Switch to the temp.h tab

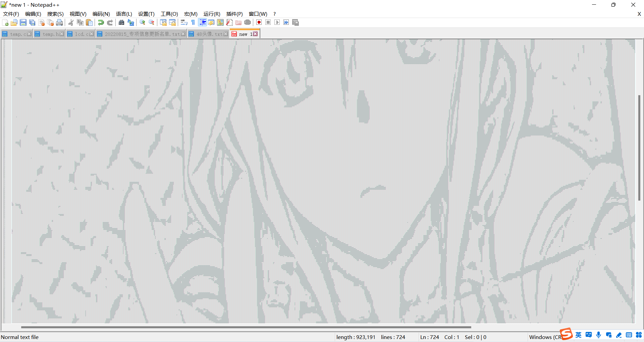pos(49,34)
